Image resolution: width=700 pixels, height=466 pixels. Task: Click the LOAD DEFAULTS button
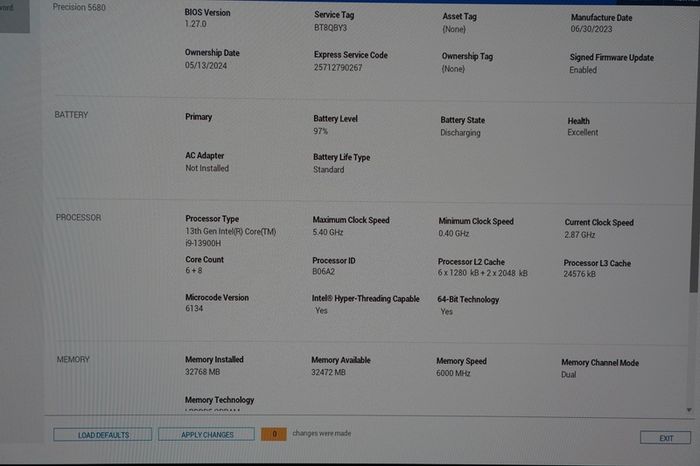pos(103,435)
